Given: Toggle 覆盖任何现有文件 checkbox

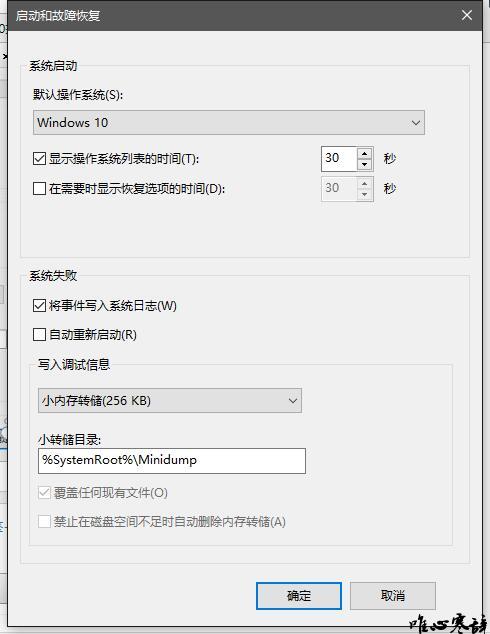Looking at the screenshot, I should (44, 492).
